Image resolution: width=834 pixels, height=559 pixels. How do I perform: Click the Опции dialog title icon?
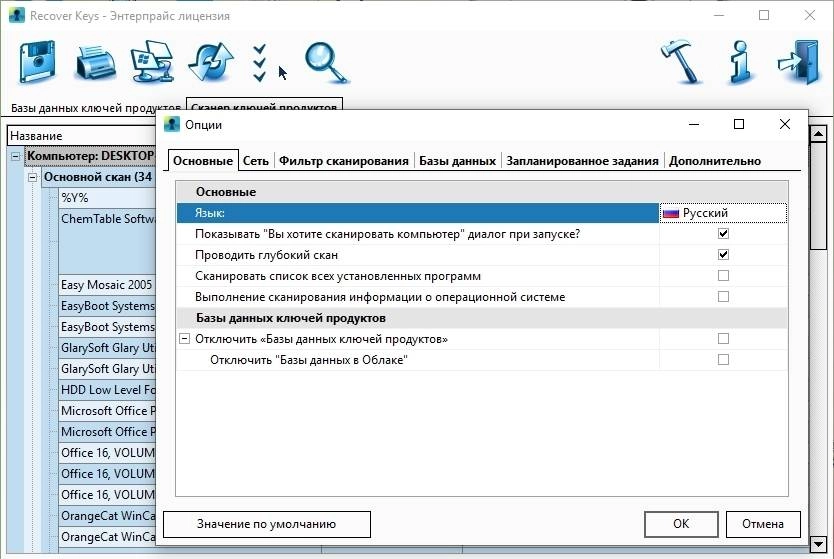(172, 124)
